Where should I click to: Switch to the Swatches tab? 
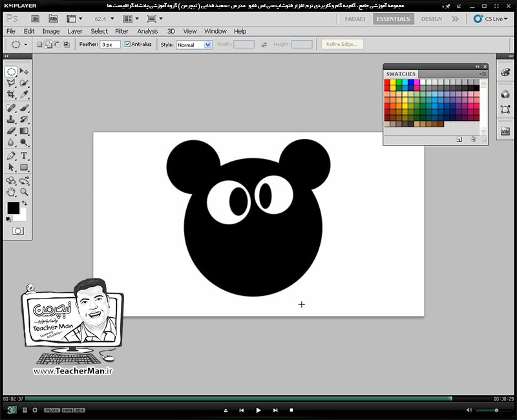point(401,74)
